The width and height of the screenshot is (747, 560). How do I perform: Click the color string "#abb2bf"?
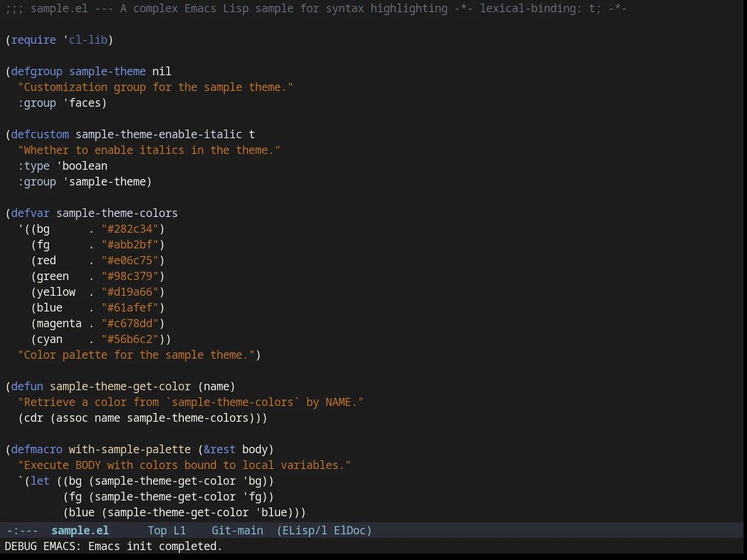click(x=130, y=244)
